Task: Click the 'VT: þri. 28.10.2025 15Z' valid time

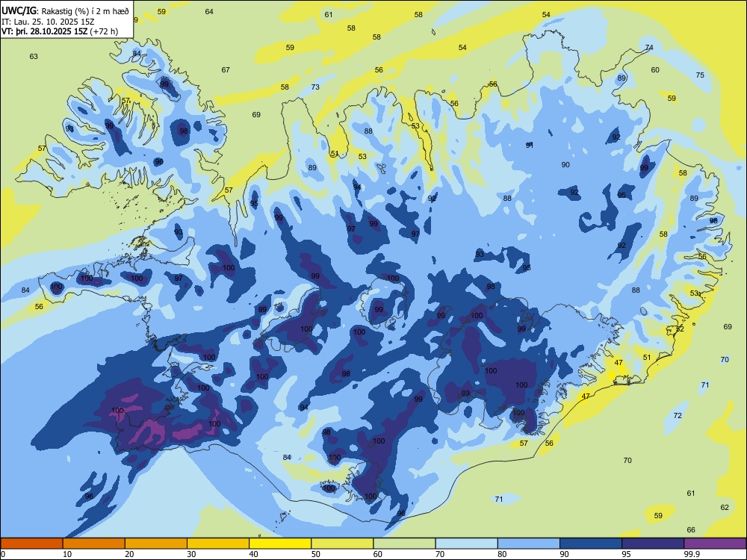Action: [x=44, y=31]
